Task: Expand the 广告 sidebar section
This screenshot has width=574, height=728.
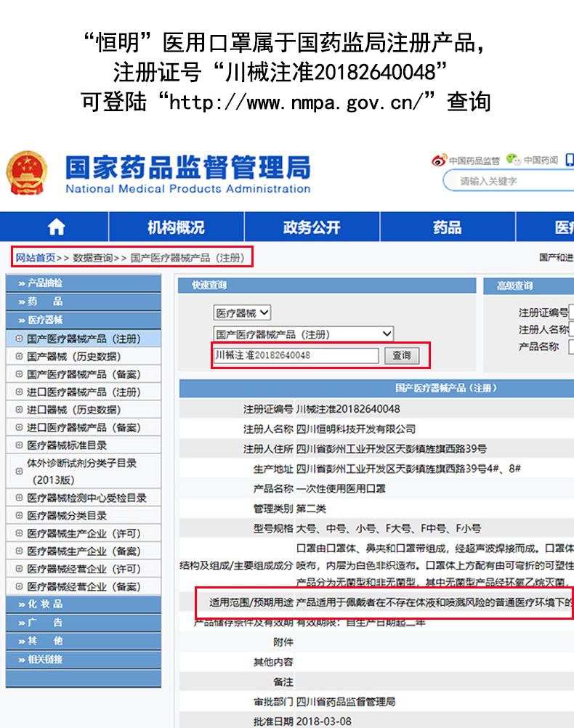Action: [x=84, y=623]
